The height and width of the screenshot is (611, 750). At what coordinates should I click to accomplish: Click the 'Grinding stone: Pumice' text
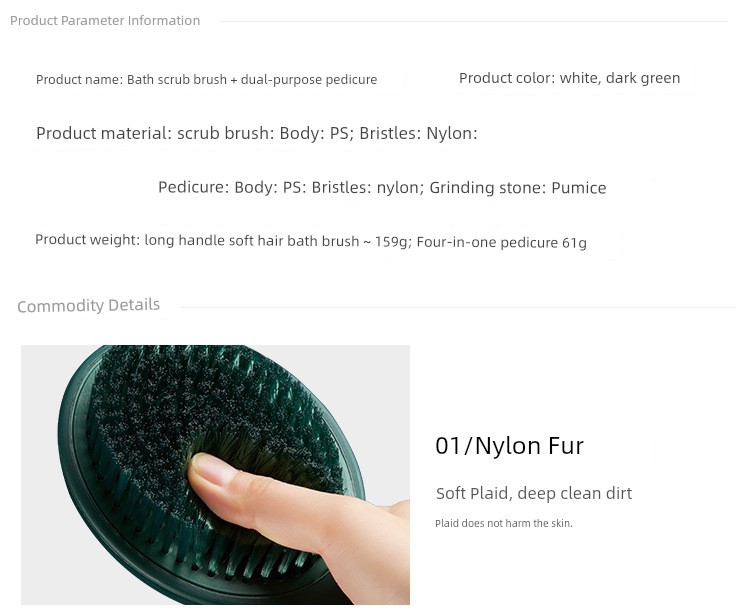[x=518, y=188]
